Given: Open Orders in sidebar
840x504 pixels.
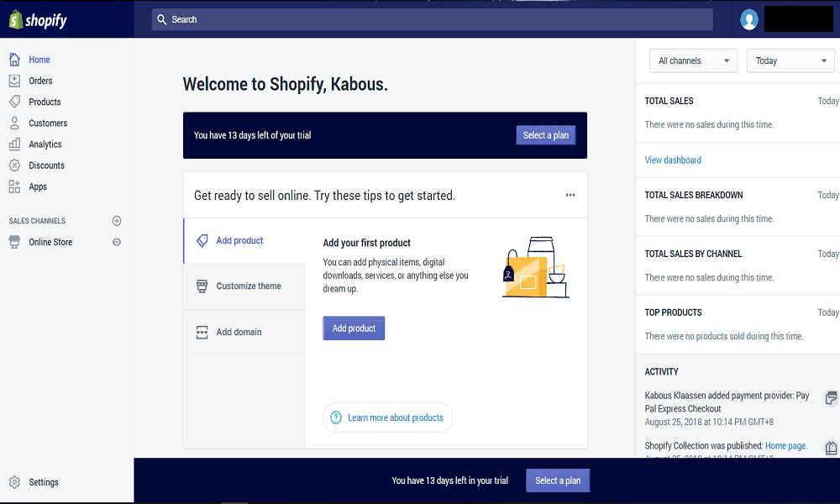Looking at the screenshot, I should tap(40, 81).
